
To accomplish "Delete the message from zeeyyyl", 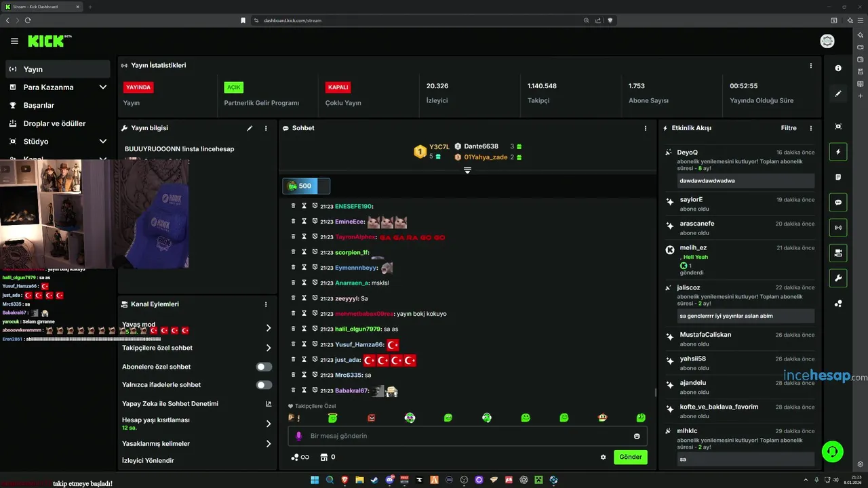I will (x=294, y=298).
